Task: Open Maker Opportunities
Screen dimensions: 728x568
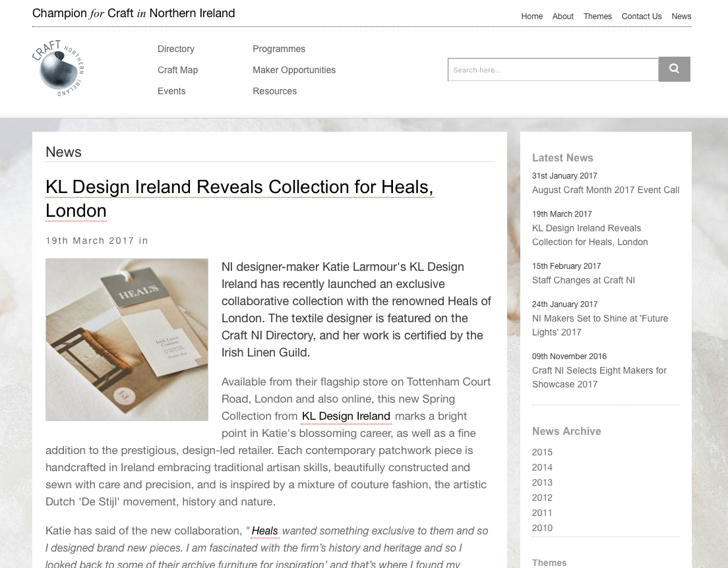Action: (x=294, y=70)
